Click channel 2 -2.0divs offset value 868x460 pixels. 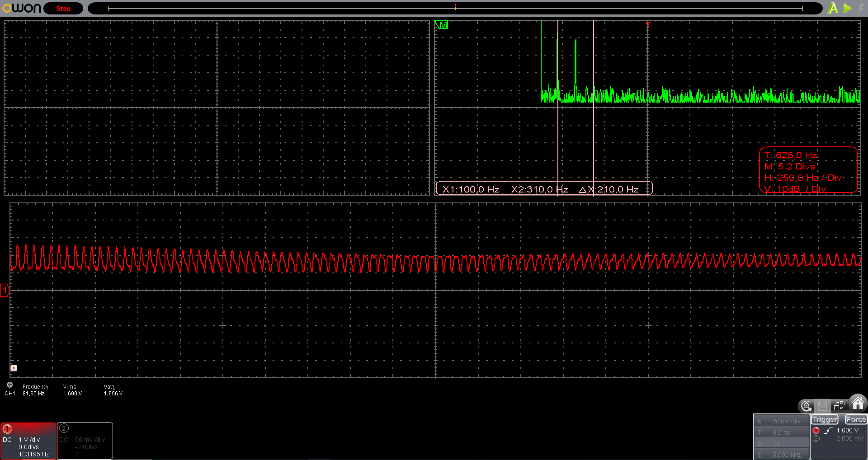tap(86, 447)
